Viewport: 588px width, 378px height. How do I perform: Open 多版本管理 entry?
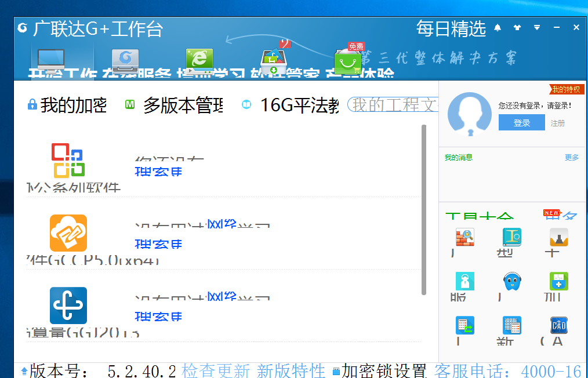pos(183,106)
